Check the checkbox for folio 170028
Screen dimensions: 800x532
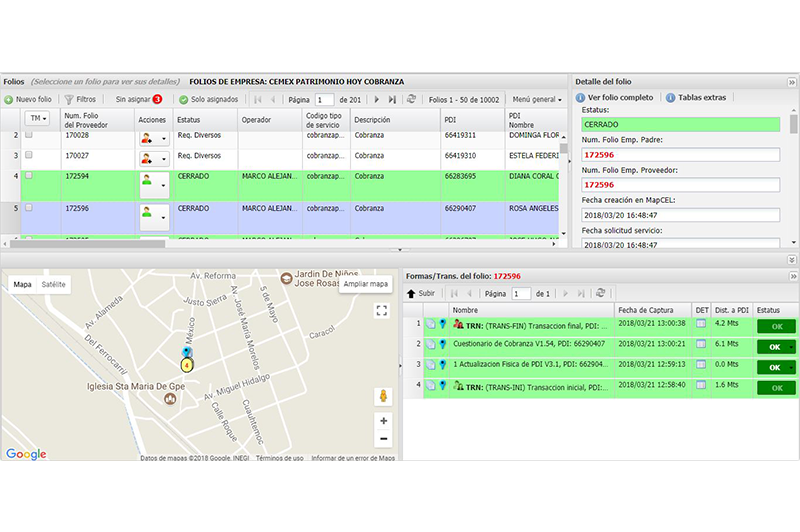click(29, 135)
